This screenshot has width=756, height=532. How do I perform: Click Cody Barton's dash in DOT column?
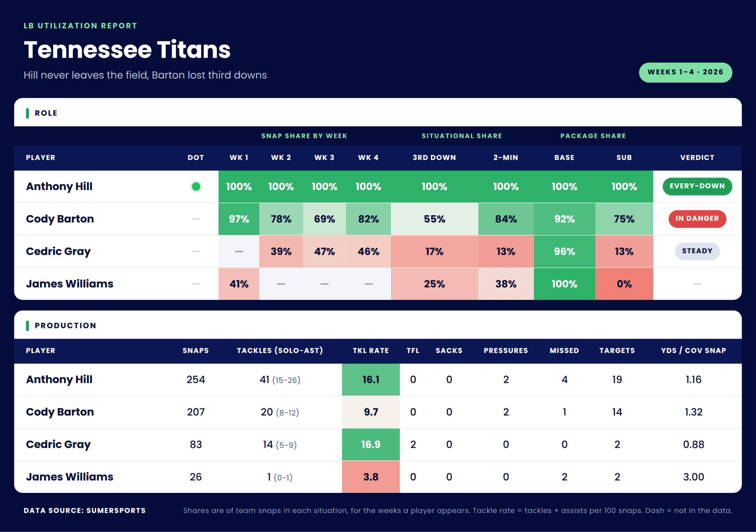(196, 219)
